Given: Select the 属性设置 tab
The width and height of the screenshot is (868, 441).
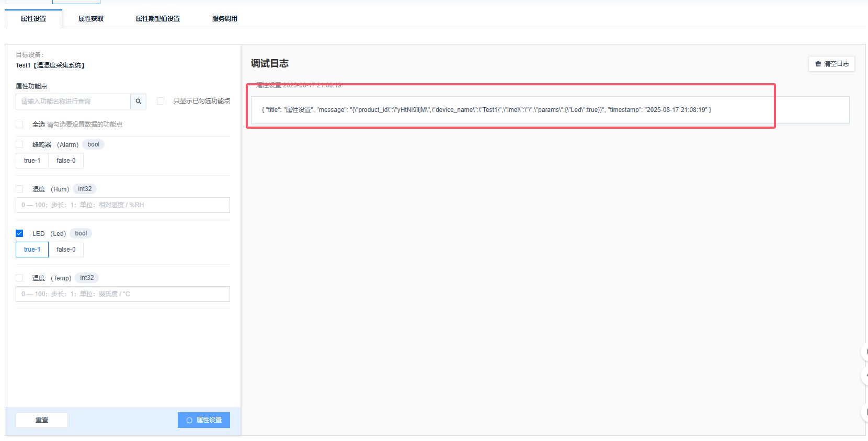Looking at the screenshot, I should 33,19.
